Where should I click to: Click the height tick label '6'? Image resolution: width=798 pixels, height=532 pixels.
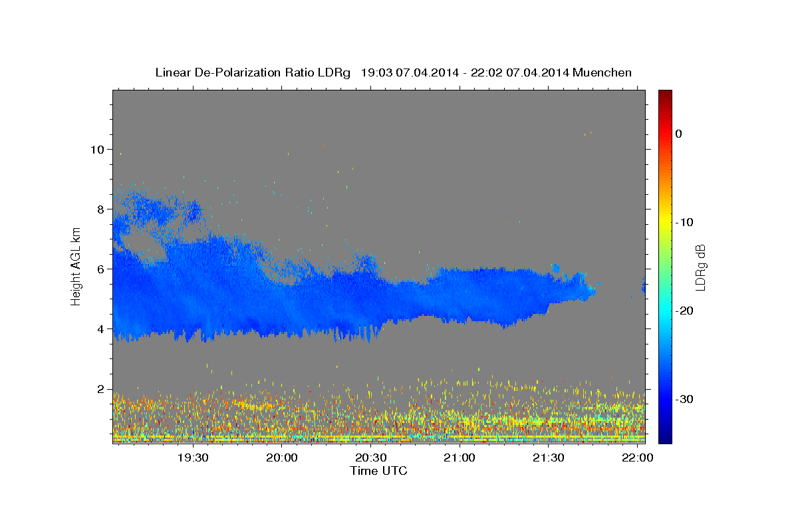pos(101,269)
